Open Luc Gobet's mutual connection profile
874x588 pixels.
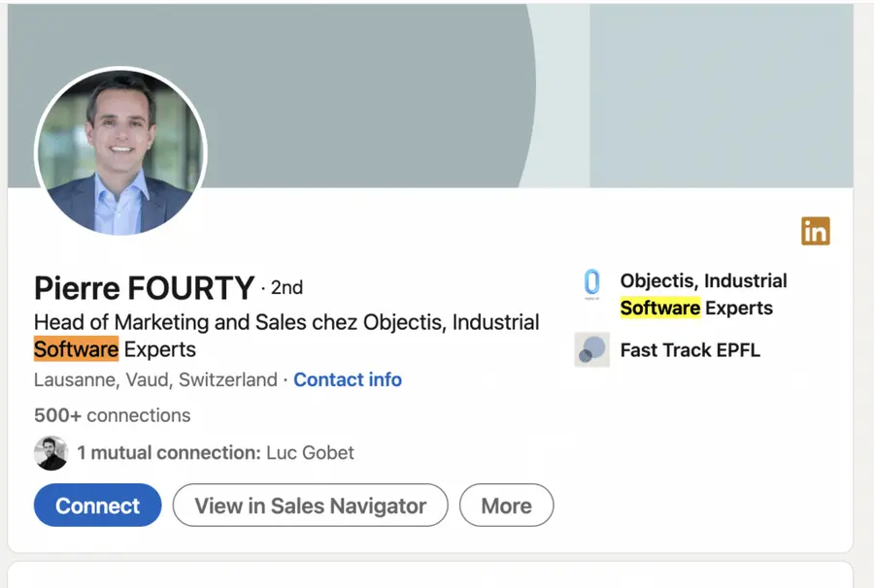(x=309, y=452)
